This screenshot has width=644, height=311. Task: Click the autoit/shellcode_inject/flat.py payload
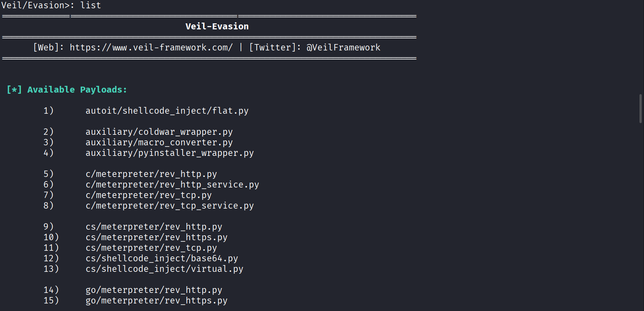(x=167, y=111)
